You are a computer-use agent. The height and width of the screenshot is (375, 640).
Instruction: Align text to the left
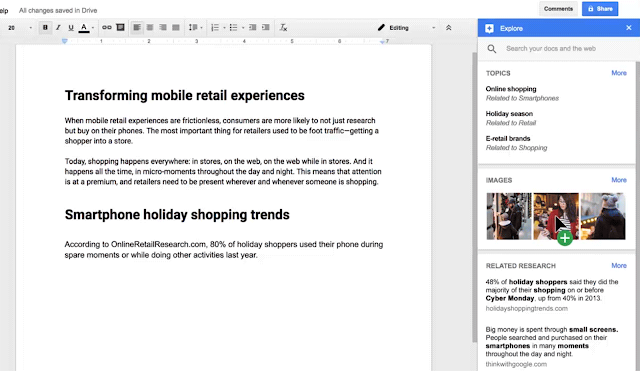pyautogui.click(x=137, y=27)
